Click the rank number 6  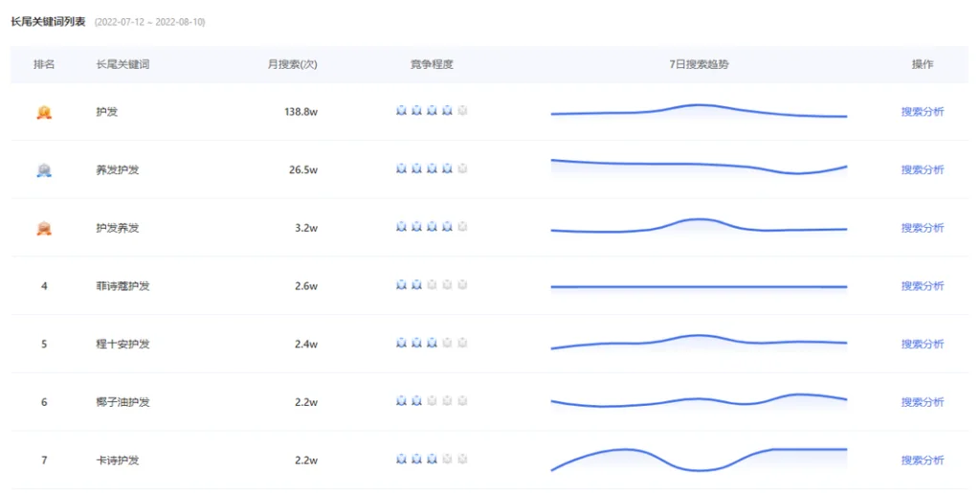44,402
